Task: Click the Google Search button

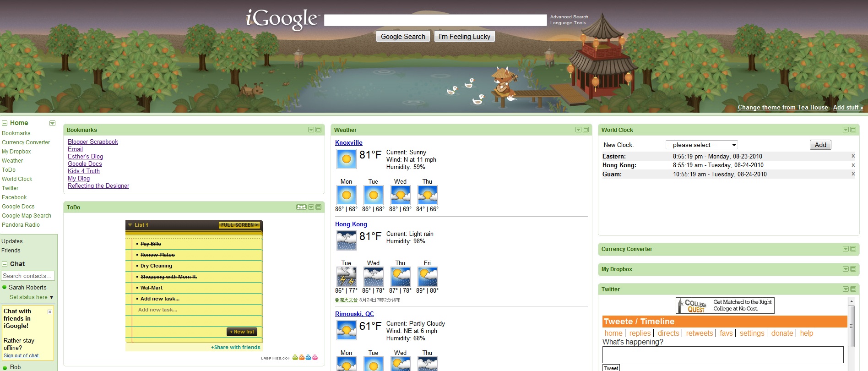Action: [x=403, y=37]
